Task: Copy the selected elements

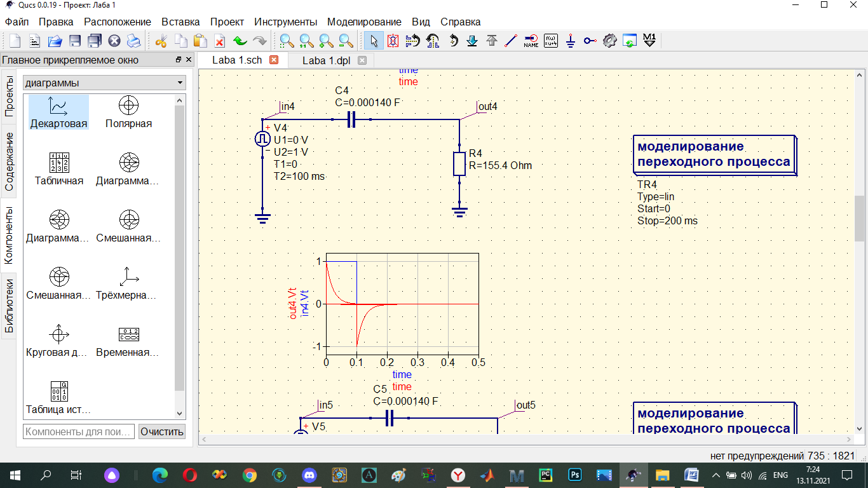Action: click(x=180, y=41)
